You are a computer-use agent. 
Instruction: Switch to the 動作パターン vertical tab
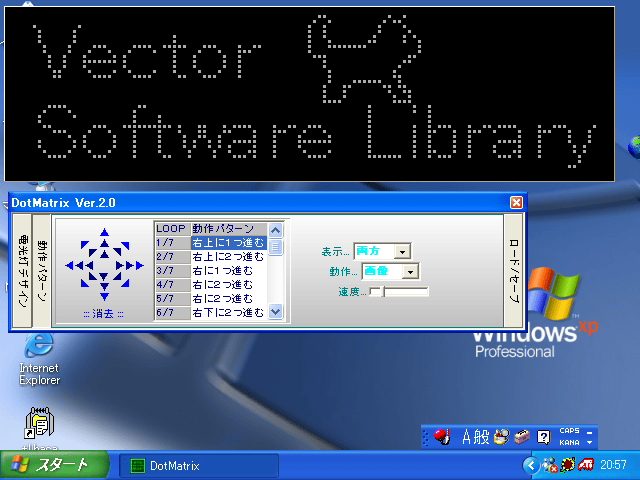(x=41, y=271)
